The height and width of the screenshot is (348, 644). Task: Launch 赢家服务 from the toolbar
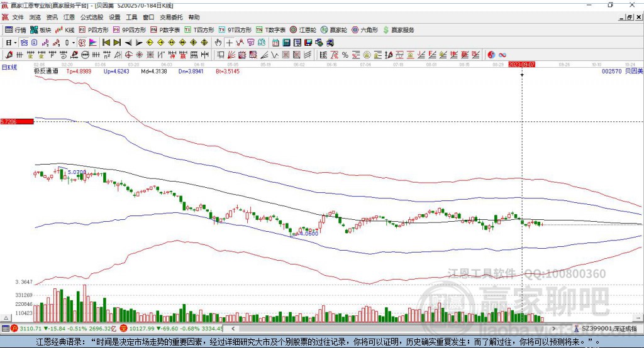click(x=399, y=30)
